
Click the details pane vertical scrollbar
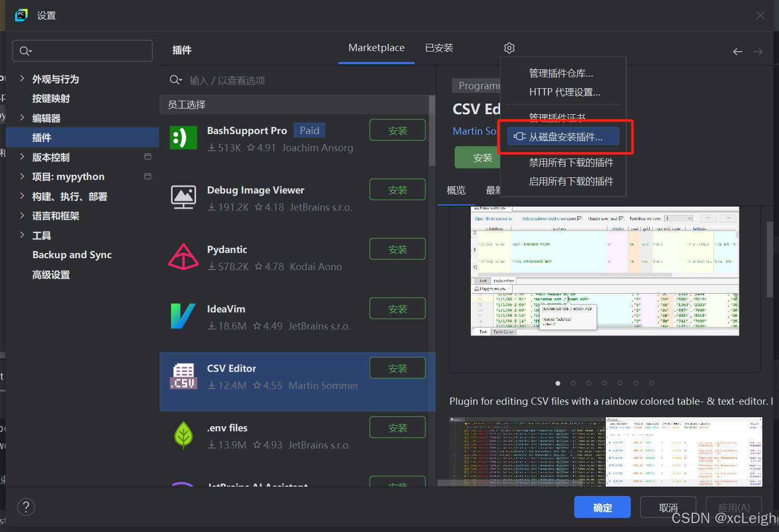tap(770, 259)
